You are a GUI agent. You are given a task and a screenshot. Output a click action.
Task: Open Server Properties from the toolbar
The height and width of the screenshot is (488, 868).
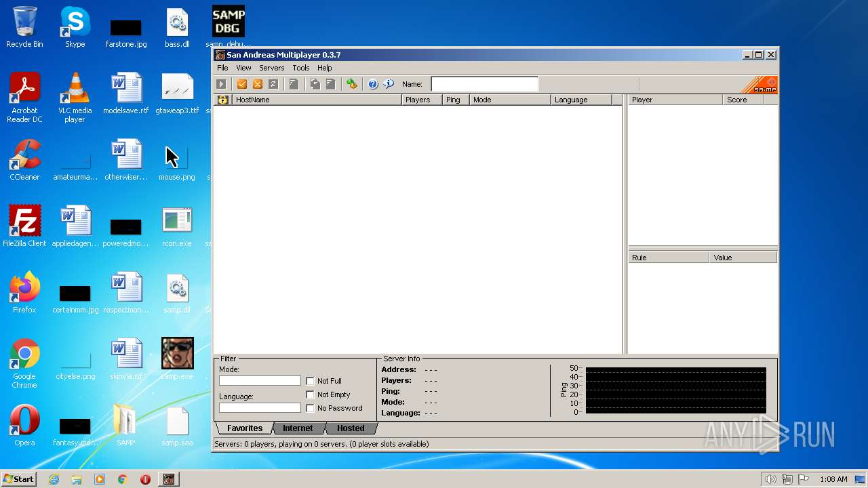click(331, 84)
